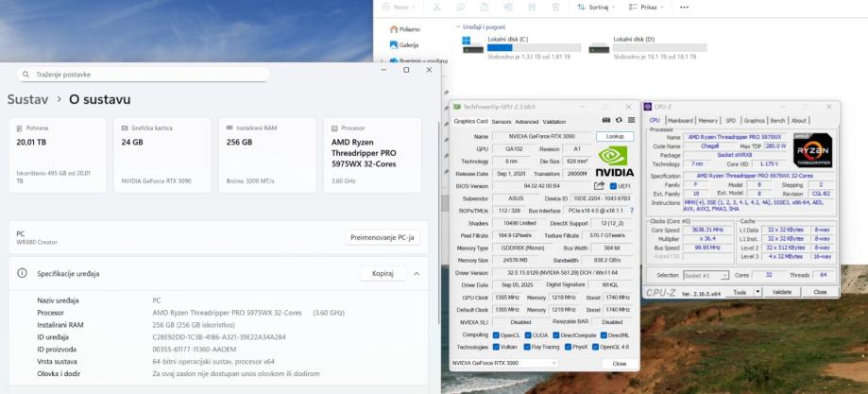The width and height of the screenshot is (868, 394).
Task: Click Preimenovanje PC-ja button
Action: 383,237
